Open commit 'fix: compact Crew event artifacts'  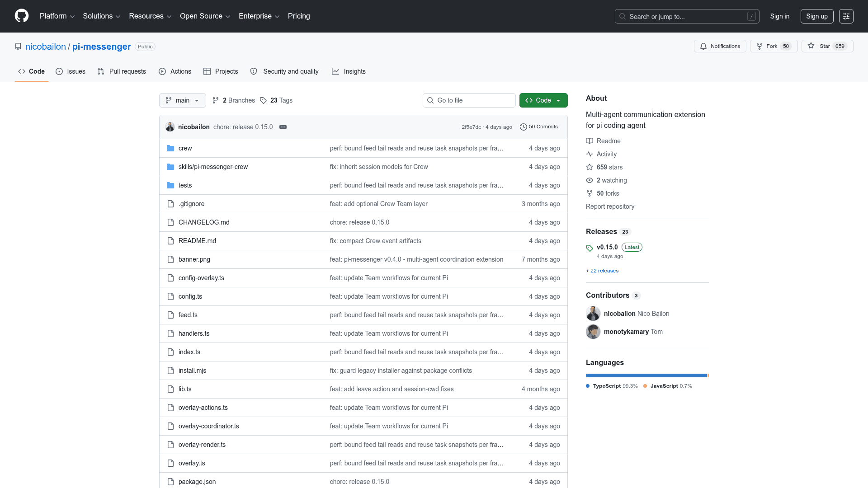376,241
